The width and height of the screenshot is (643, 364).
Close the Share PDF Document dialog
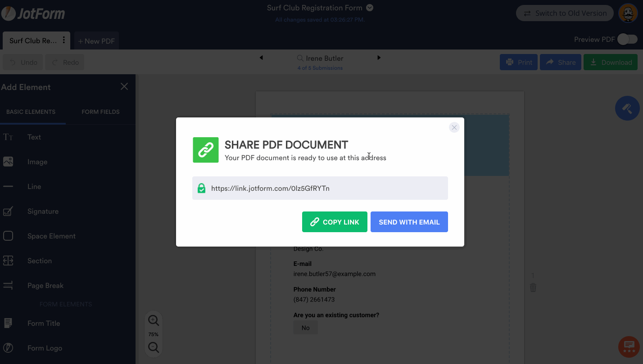[x=454, y=128]
